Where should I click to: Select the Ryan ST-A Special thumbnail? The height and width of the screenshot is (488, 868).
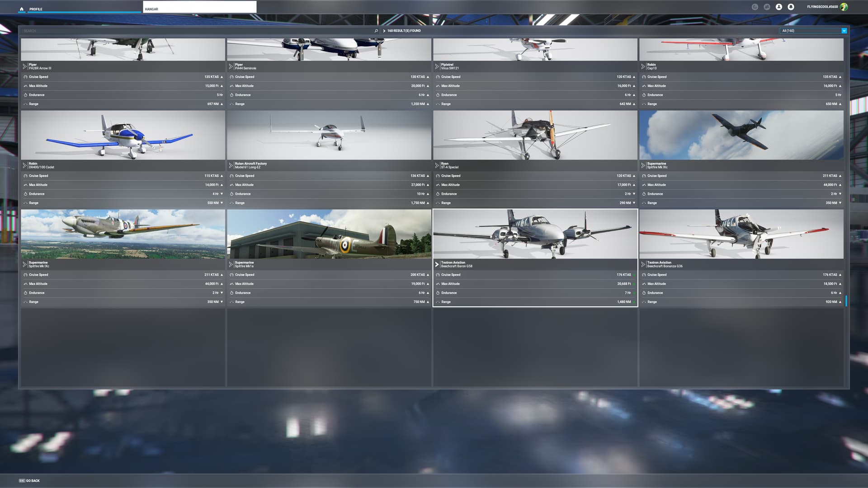tap(535, 135)
